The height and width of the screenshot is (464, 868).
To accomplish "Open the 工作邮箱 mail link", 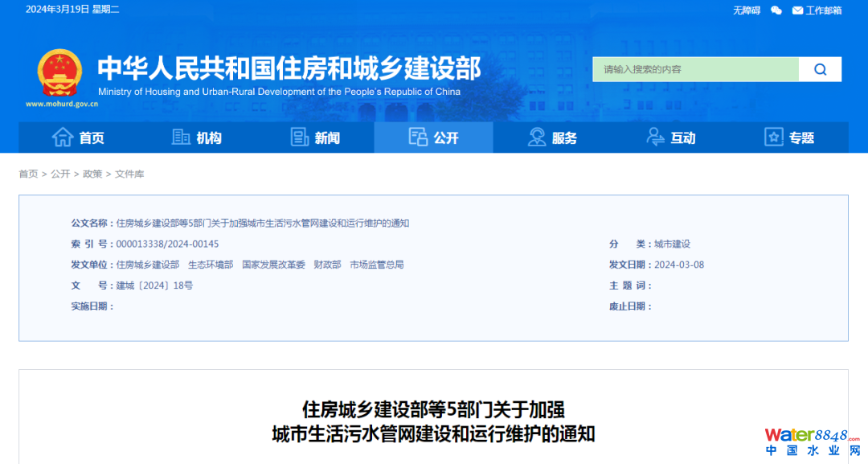I will tap(817, 10).
